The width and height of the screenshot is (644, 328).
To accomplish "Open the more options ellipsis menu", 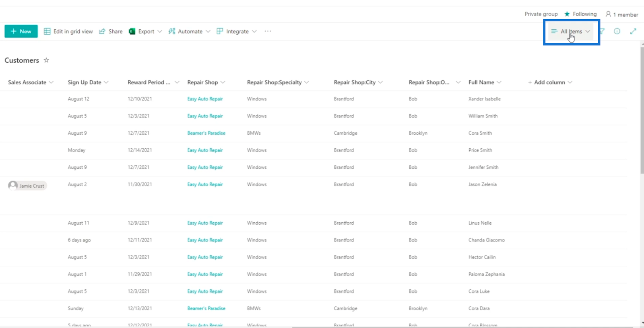I will [268, 31].
